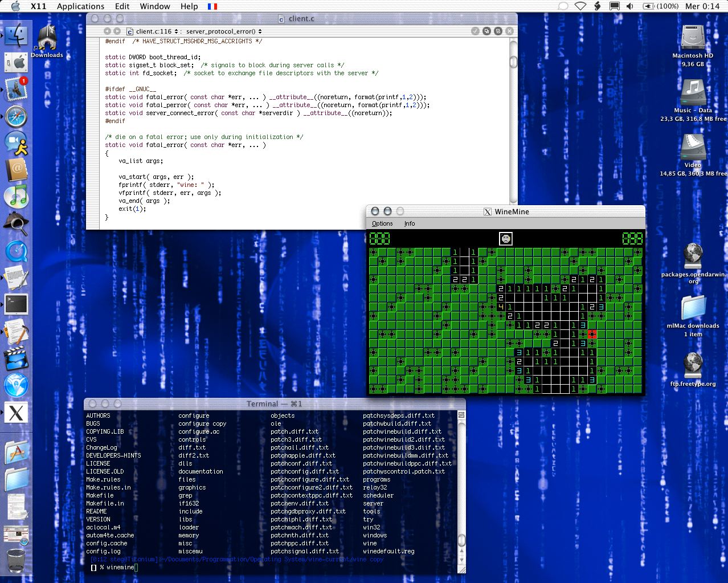The image size is (728, 583).
Task: Click DEVELOPERS-HINTS in the Terminal listing
Action: 113,455
